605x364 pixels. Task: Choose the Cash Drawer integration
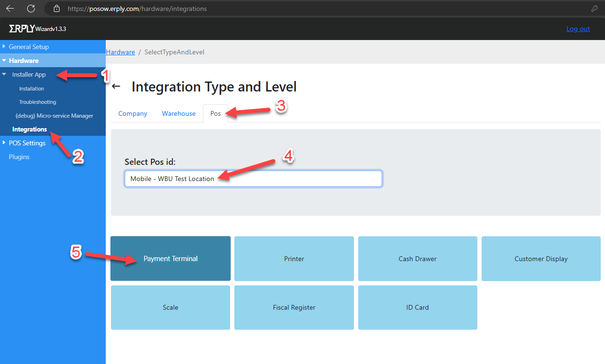coord(418,259)
